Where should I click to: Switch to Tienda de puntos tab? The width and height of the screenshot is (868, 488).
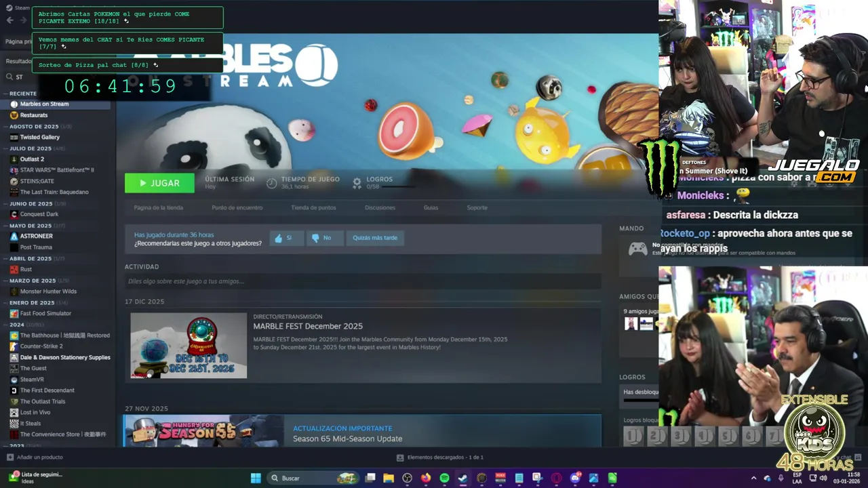[x=313, y=207]
